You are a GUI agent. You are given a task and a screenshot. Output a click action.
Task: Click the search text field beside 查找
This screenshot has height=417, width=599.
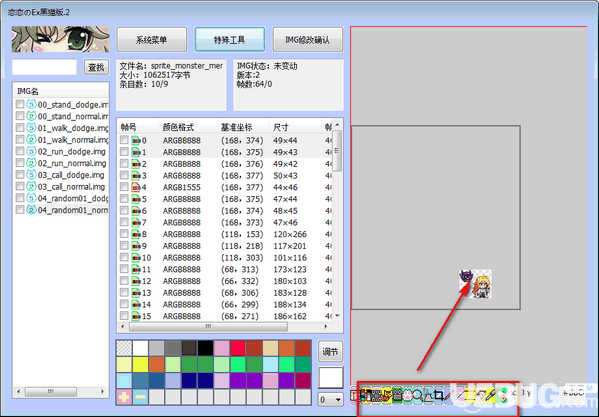[x=44, y=67]
